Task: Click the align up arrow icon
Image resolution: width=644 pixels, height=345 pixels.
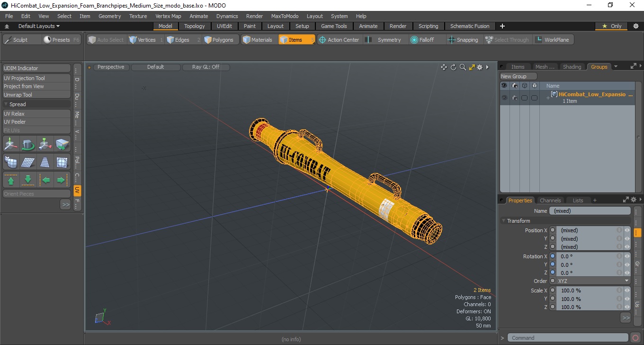Action: click(11, 180)
